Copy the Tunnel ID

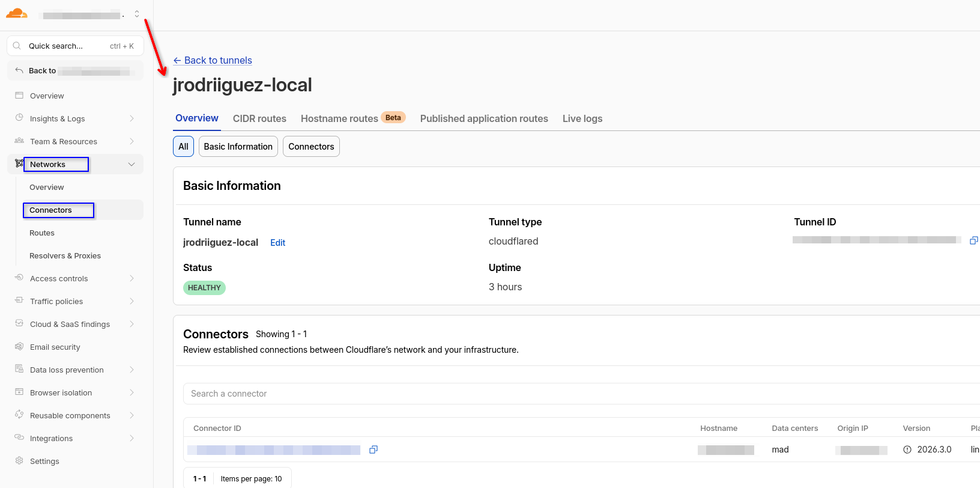[x=974, y=240]
